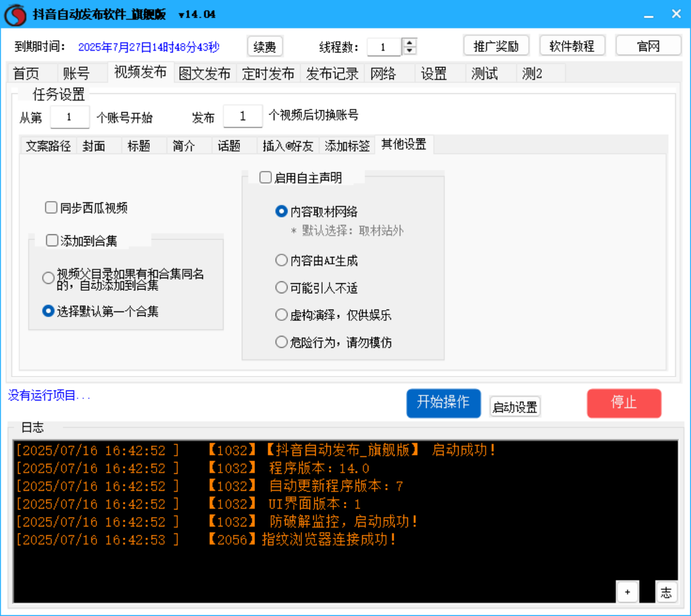Screen dimensions: 691x616
Task: Select 可能引人不适 radio option
Action: [281, 288]
